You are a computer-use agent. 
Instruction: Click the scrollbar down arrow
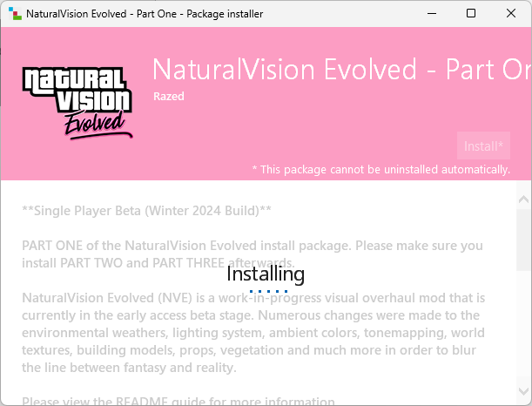524,391
